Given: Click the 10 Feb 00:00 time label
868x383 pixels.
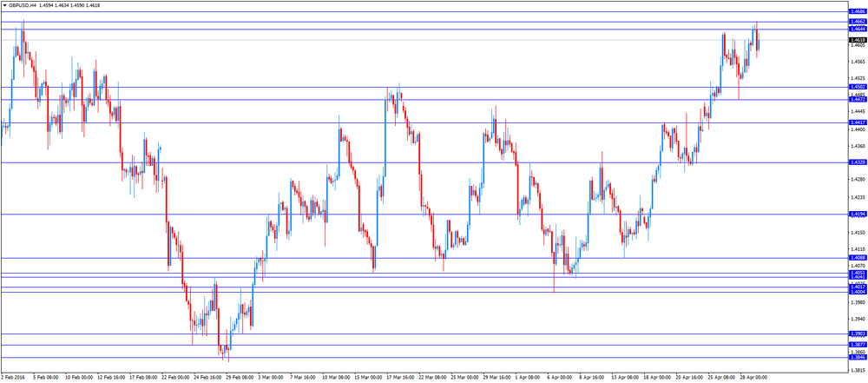Looking at the screenshot, I should coord(77,378).
